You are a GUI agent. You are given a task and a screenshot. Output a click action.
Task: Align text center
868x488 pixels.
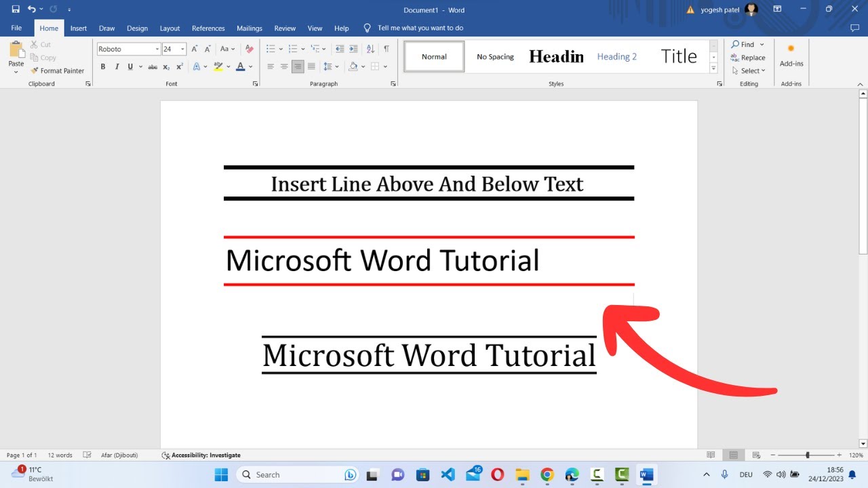point(283,66)
